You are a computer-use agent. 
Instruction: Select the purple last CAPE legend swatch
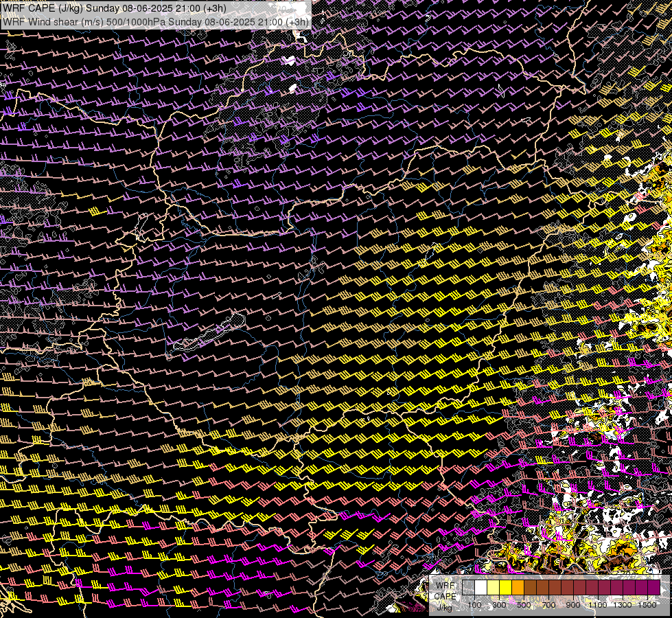pos(653,587)
